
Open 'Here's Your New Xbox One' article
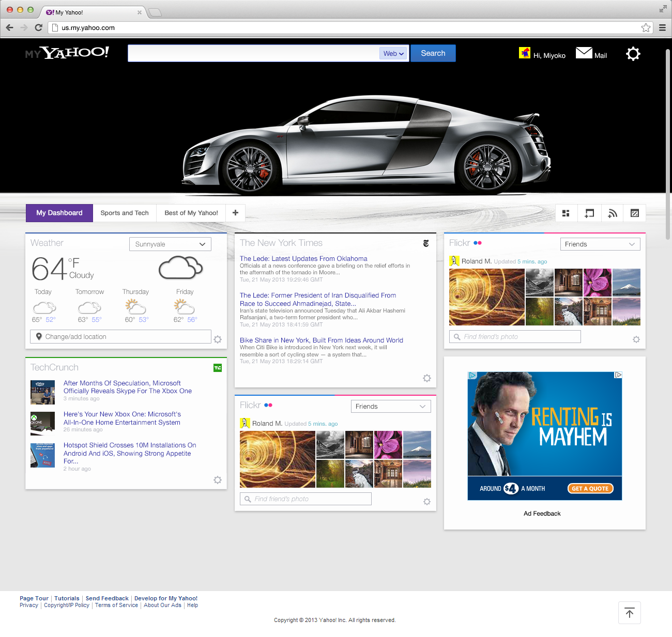(122, 418)
